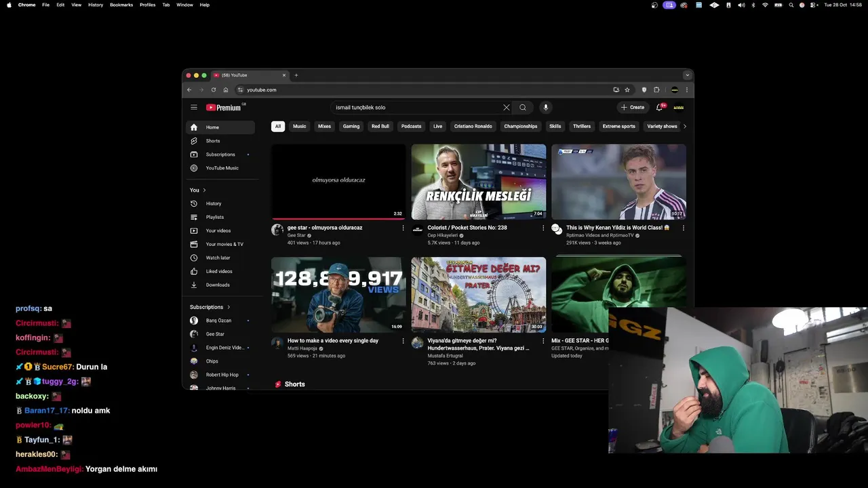
Task: Select the Live filter chip
Action: coord(438,126)
